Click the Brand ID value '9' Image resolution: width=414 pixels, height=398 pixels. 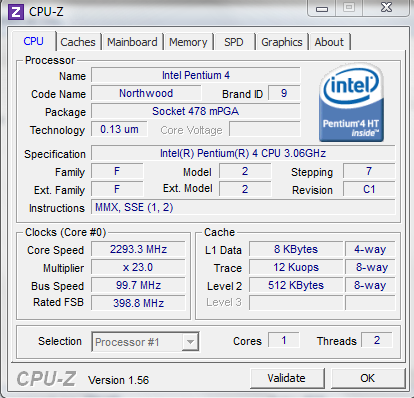pos(284,93)
